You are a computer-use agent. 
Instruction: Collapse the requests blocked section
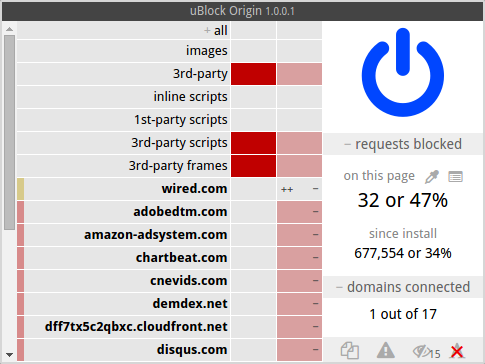click(x=403, y=144)
